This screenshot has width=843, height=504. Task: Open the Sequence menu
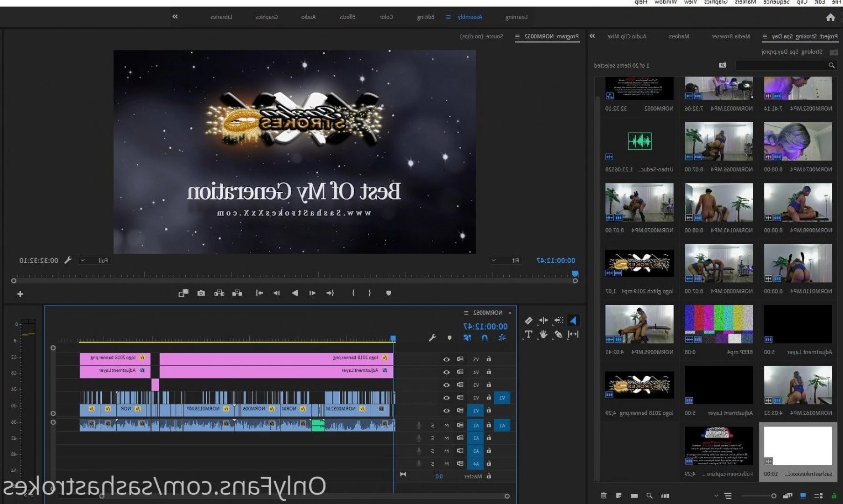[776, 2]
